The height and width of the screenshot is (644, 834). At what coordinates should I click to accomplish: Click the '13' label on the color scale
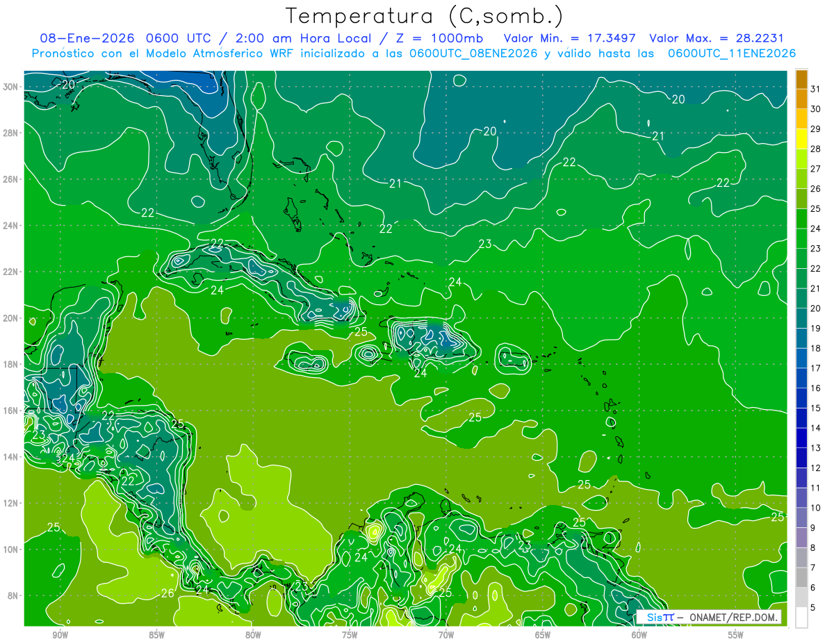816,448
